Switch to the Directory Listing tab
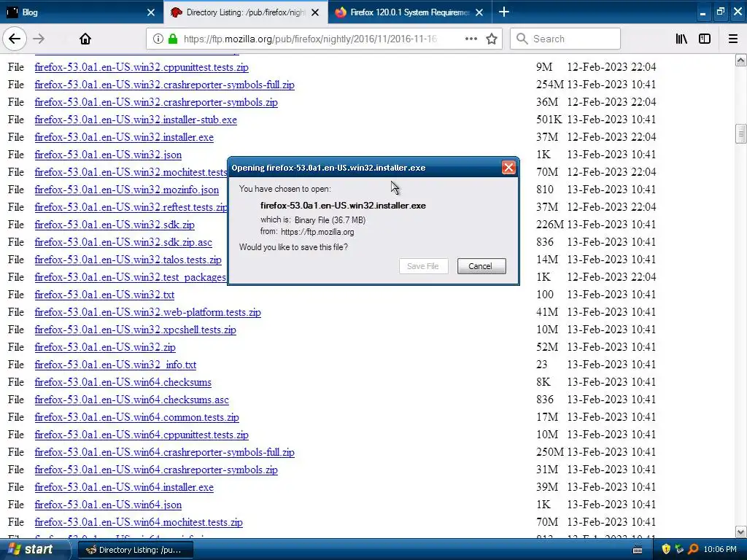This screenshot has height=560, width=747. coord(245,12)
